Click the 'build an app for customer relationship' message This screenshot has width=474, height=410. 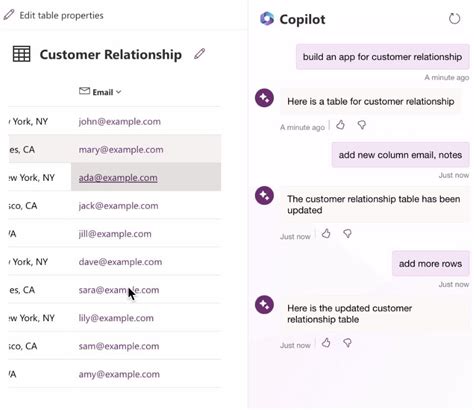tap(382, 57)
